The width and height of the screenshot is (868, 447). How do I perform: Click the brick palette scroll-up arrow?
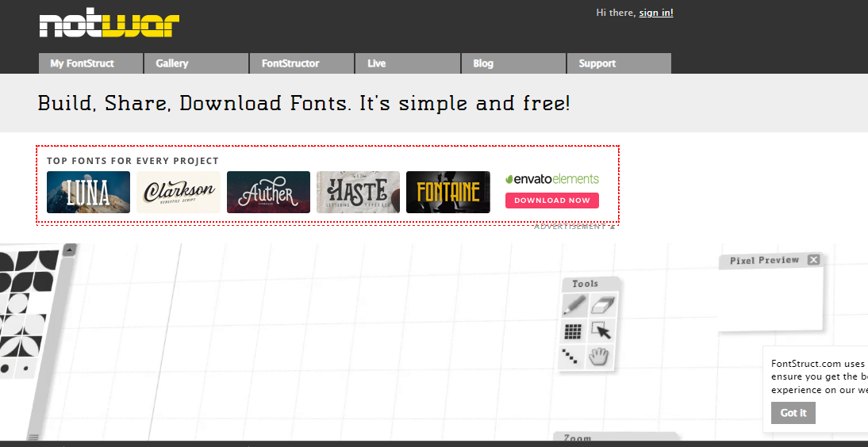tap(69, 250)
